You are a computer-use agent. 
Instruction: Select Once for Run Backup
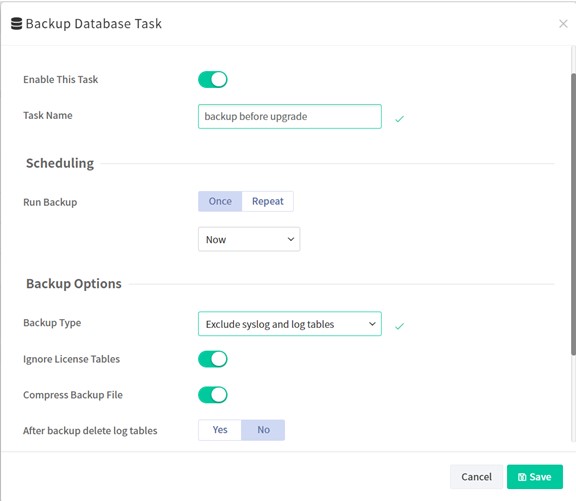220,201
